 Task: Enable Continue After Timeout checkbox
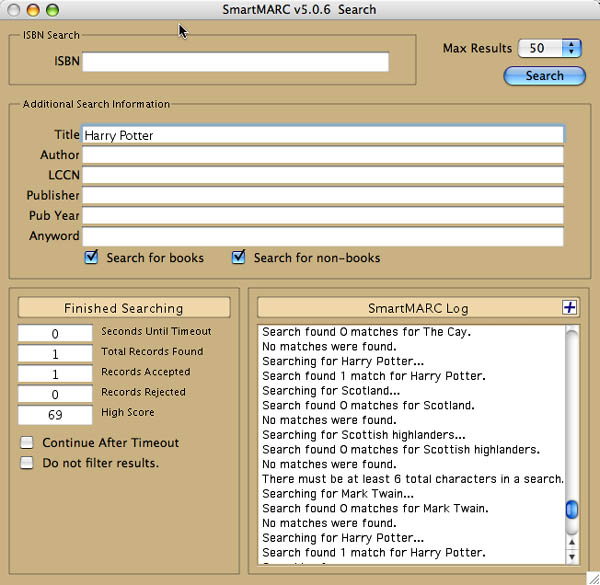27,442
